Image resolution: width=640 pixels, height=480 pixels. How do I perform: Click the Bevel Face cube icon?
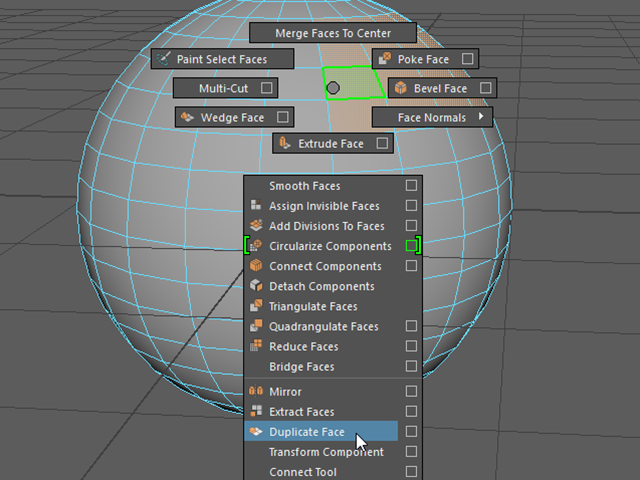click(401, 88)
